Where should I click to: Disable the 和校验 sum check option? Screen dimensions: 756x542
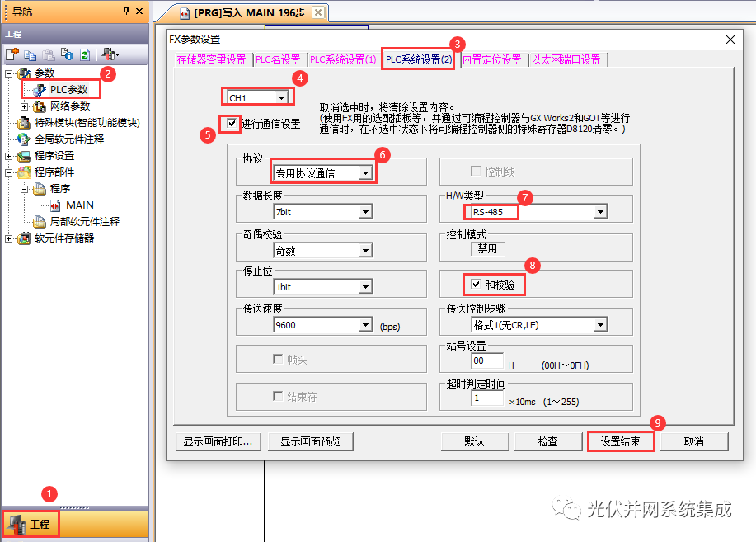[x=477, y=283]
